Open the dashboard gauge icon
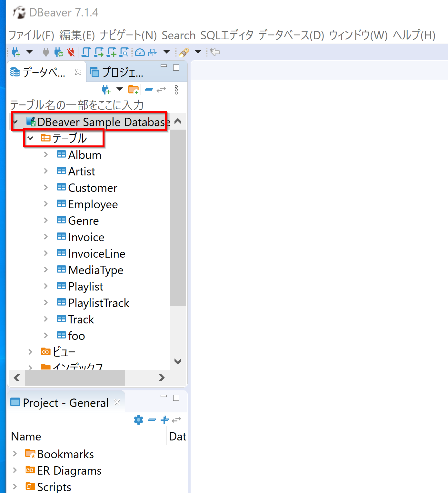 (140, 52)
